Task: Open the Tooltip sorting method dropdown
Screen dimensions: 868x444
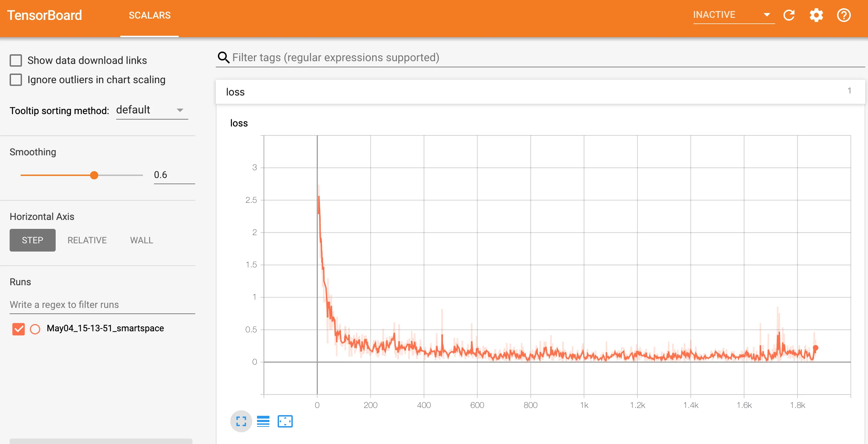Action: pyautogui.click(x=152, y=110)
